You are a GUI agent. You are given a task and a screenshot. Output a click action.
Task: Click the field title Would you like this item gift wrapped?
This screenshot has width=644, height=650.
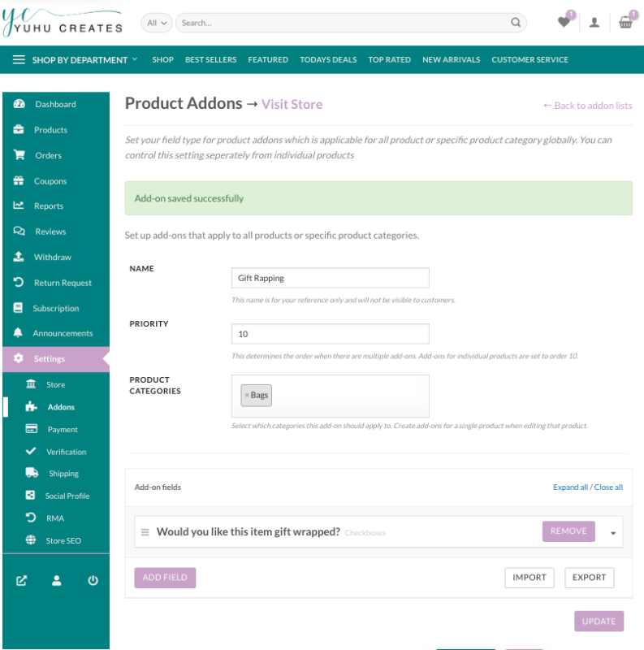249,531
